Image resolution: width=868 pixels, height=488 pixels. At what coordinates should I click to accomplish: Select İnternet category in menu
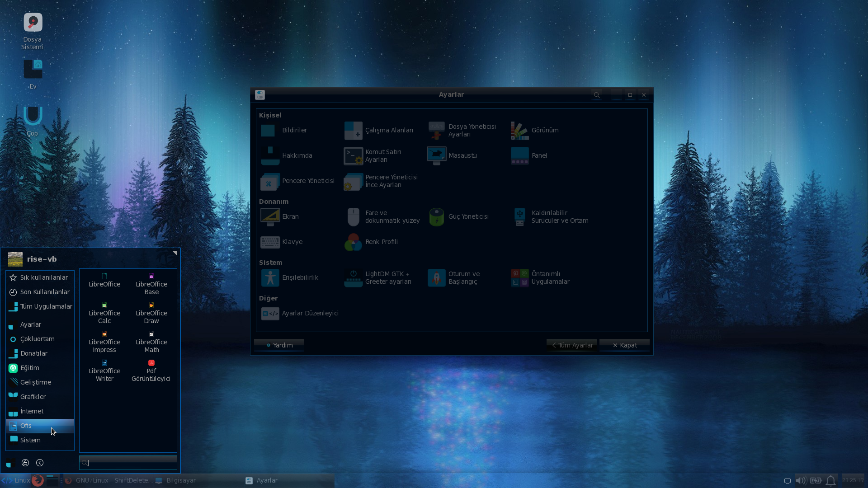pyautogui.click(x=32, y=411)
